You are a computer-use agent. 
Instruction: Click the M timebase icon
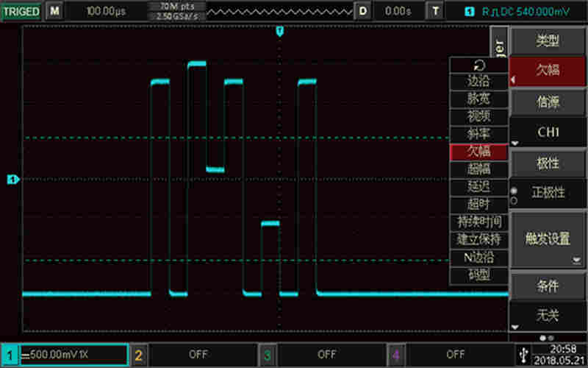[55, 11]
